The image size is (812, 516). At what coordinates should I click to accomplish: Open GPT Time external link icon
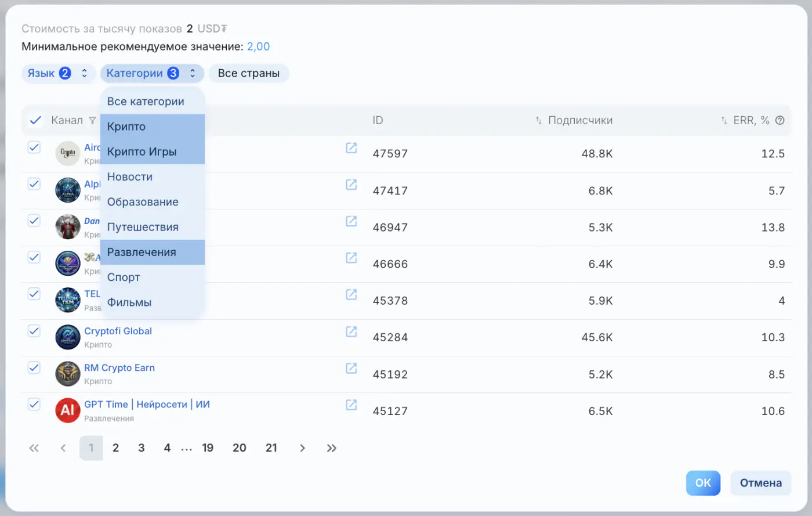click(351, 405)
